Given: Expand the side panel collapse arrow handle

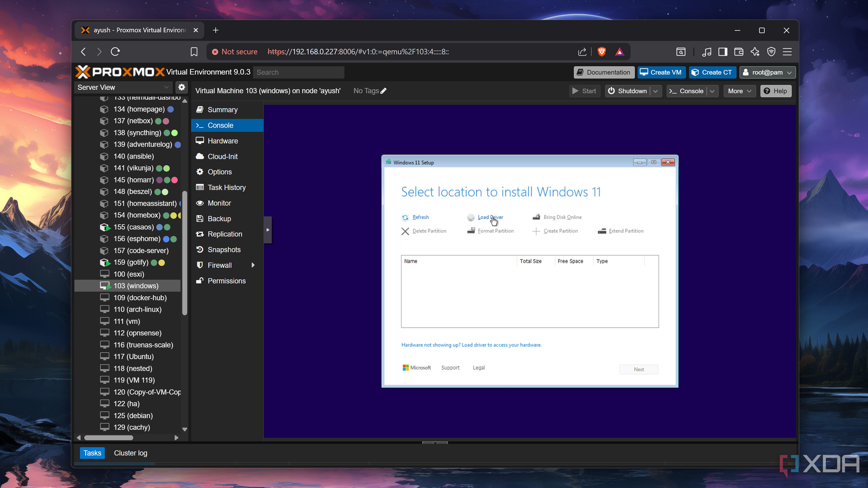Looking at the screenshot, I should 268,230.
